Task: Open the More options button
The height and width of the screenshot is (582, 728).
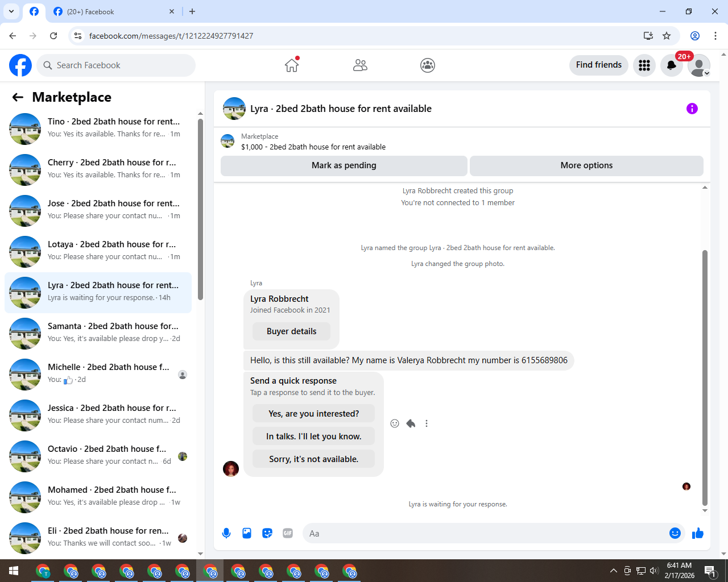Action: [x=586, y=165]
